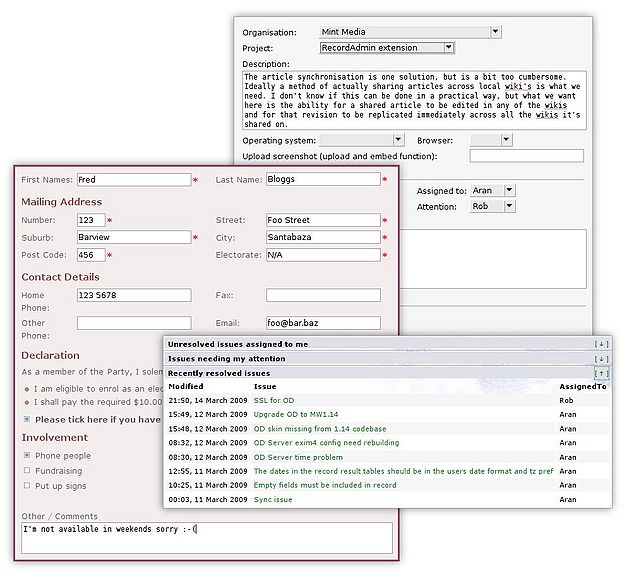Click the Upload screenshot input field
627x576 pixels.
526,156
